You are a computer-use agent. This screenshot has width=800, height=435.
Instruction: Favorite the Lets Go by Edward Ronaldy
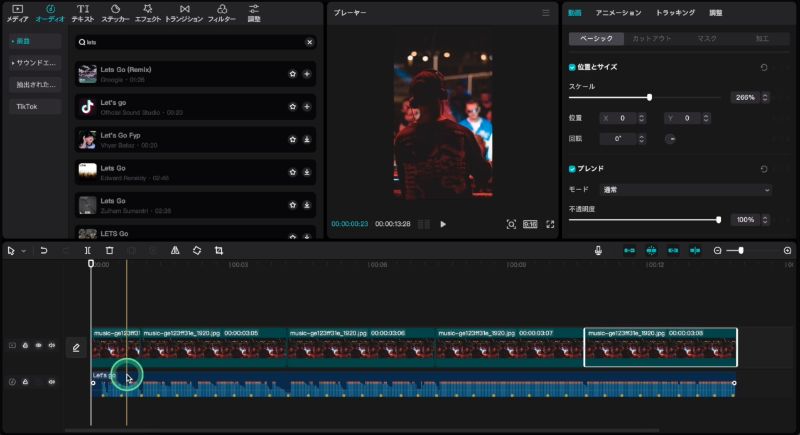point(292,172)
